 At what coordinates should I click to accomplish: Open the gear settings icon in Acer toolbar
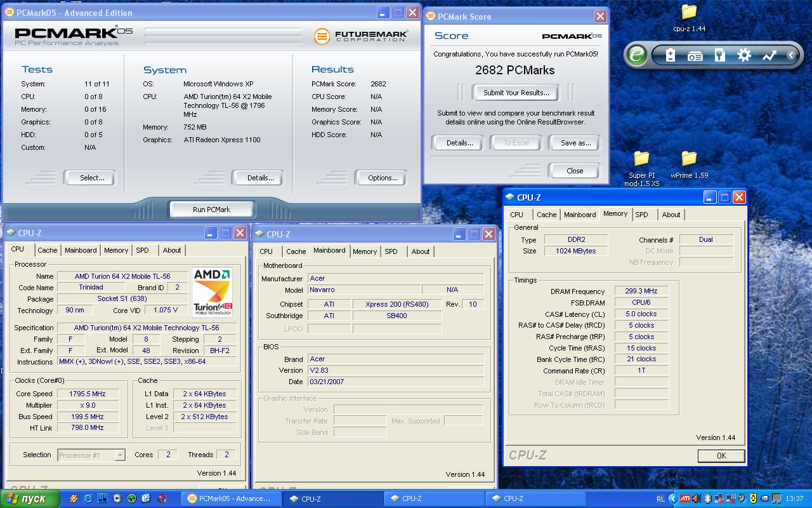(x=744, y=55)
